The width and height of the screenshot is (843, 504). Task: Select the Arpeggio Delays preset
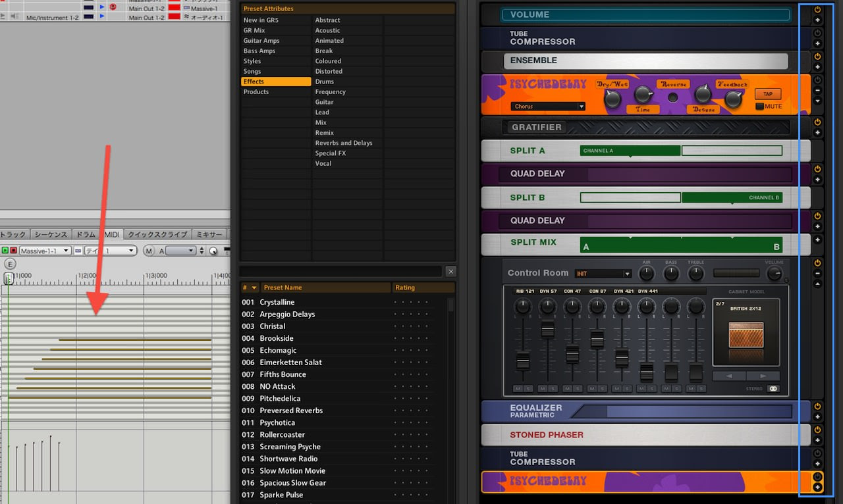287,315
